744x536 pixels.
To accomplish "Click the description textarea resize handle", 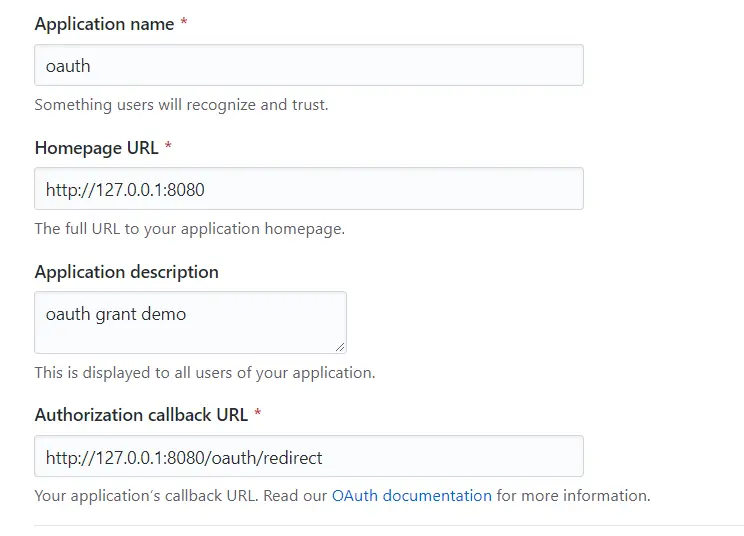I will point(340,346).
